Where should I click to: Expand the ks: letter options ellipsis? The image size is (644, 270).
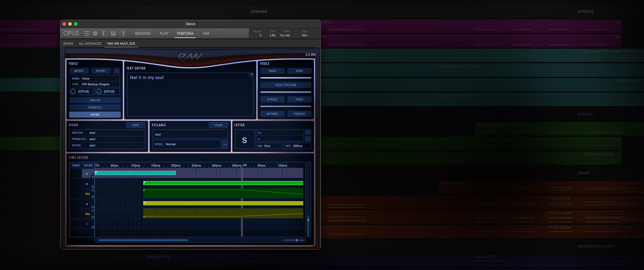pos(308,133)
